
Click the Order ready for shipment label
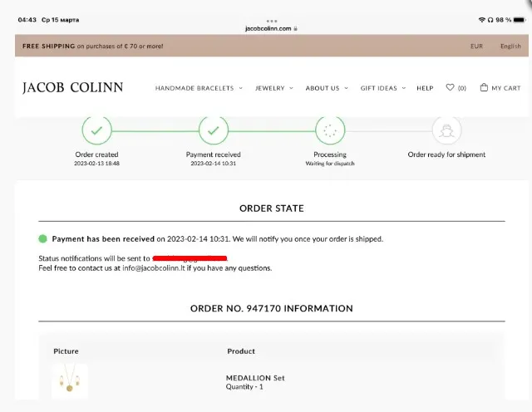446,154
